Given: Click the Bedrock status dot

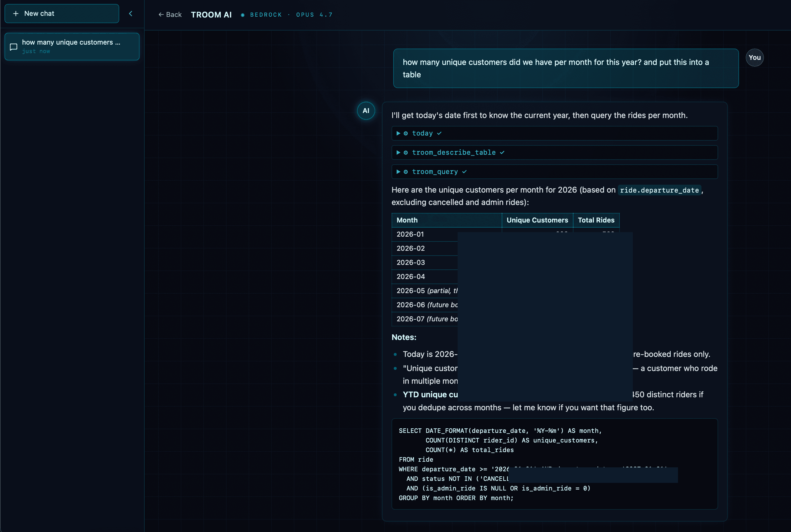Looking at the screenshot, I should (x=243, y=15).
